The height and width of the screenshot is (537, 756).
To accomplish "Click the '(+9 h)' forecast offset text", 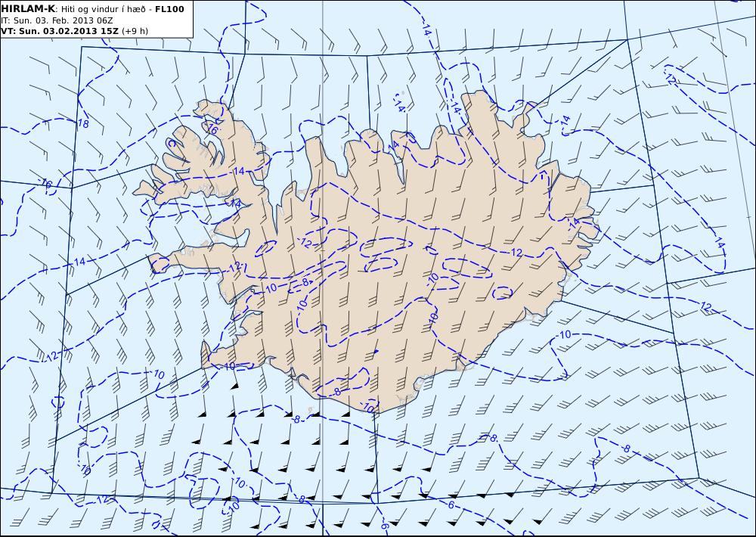I will pyautogui.click(x=135, y=31).
